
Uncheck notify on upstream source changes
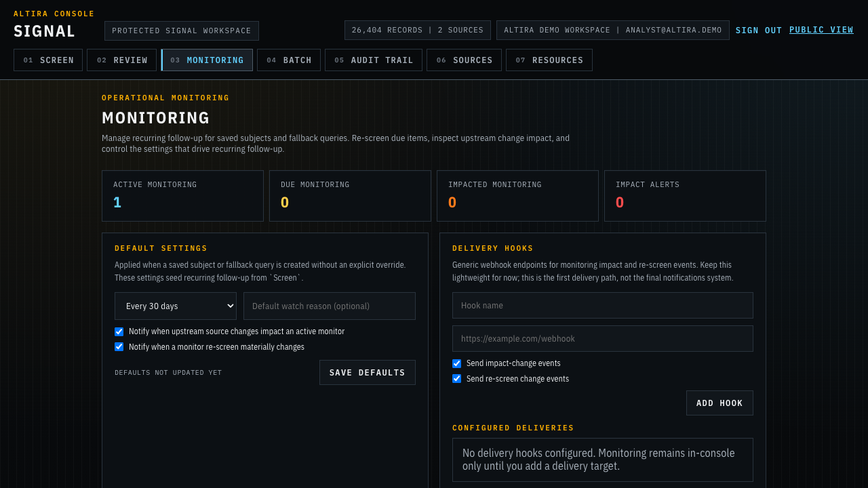119,331
